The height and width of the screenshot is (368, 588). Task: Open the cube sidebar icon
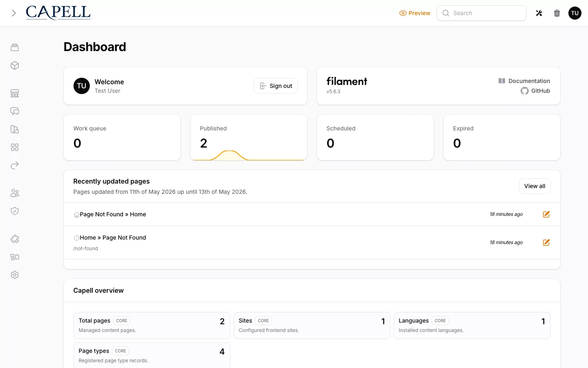15,65
